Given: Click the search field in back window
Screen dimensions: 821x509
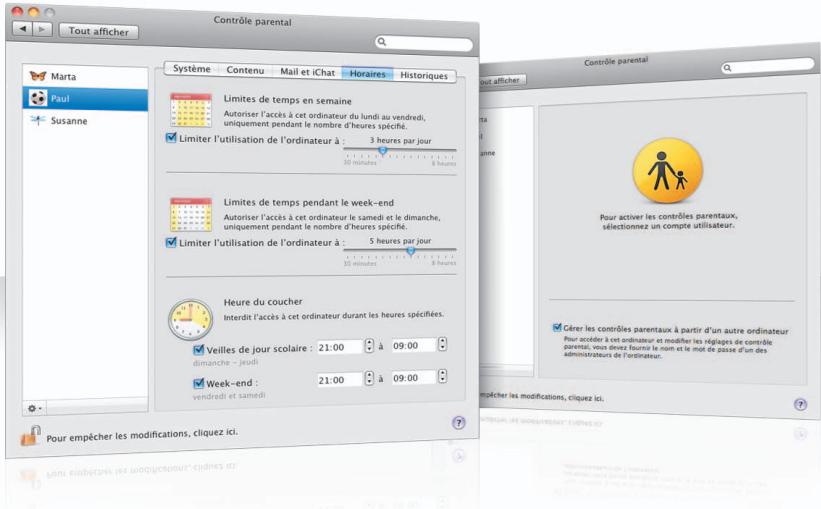Looking at the screenshot, I should point(768,66).
